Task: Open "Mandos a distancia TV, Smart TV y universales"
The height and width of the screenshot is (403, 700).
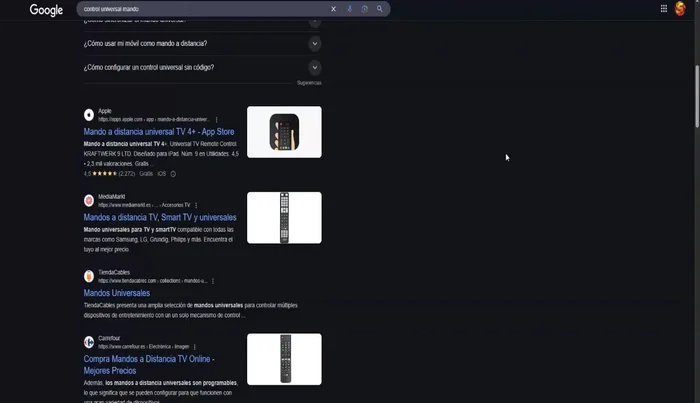Action: click(160, 217)
